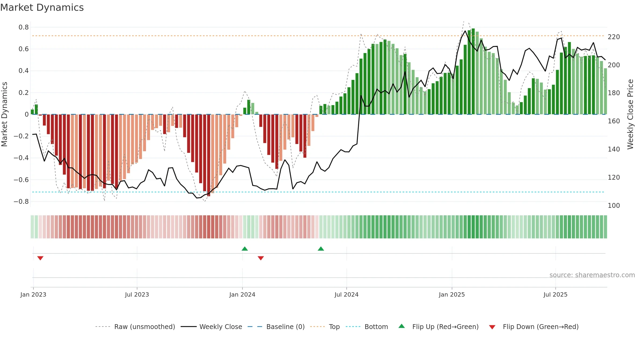Click the 0 baseline left axis label
The width and height of the screenshot is (644, 362).
27,114
